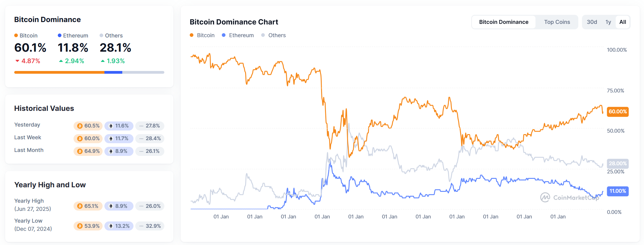Click the orange Bitcoin dot in the left panel legend
The image size is (644, 245).
pos(16,35)
